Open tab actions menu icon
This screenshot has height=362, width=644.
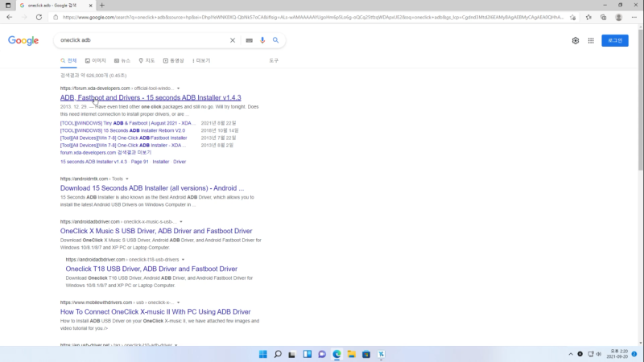click(x=8, y=6)
